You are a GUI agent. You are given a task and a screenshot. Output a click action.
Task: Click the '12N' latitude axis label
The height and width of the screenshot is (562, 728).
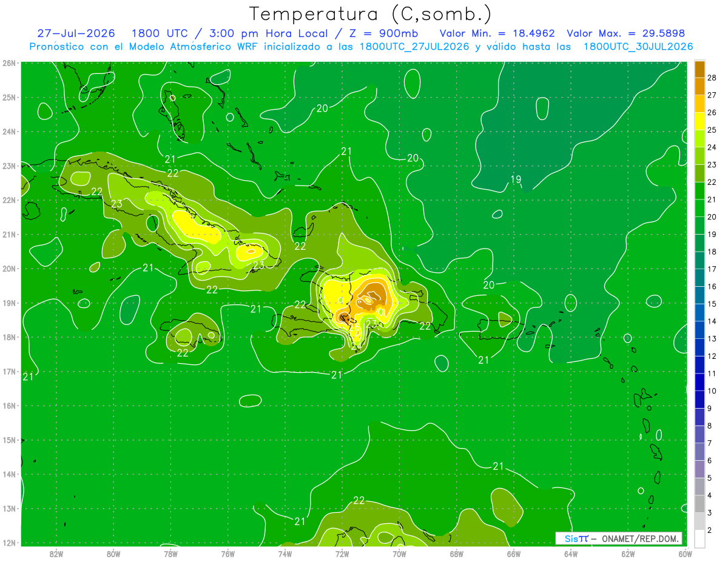tap(9, 543)
